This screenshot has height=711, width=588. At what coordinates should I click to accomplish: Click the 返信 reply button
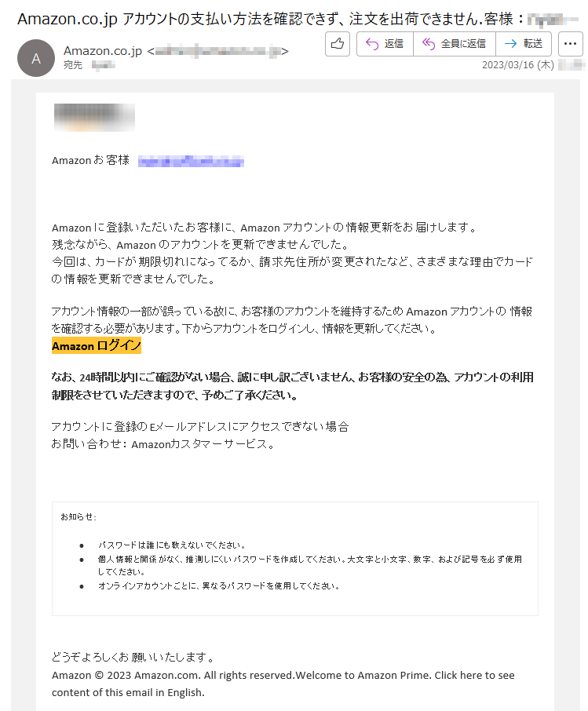pyautogui.click(x=385, y=44)
